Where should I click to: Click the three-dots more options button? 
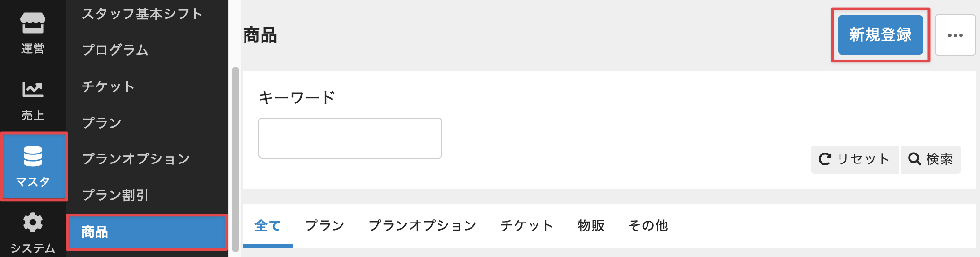pos(955,35)
